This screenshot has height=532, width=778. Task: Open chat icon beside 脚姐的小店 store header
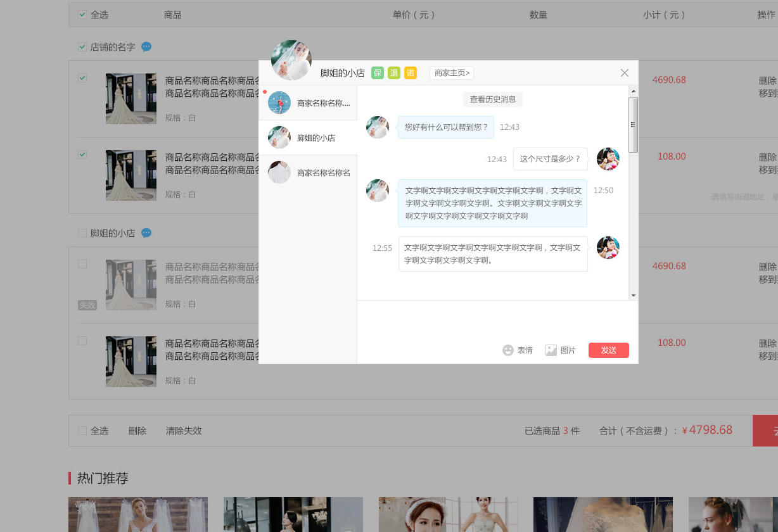pos(146,233)
